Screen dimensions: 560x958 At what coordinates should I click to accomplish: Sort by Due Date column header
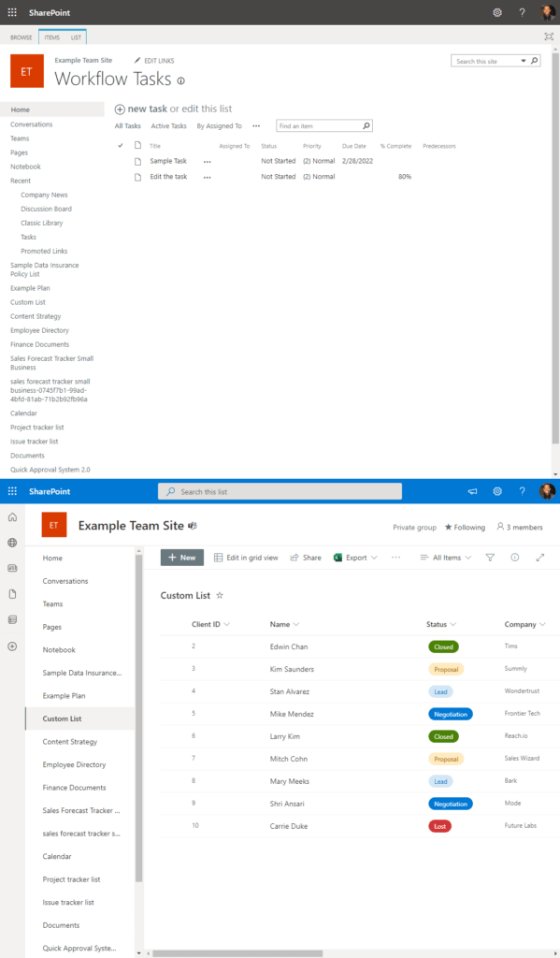(x=354, y=146)
